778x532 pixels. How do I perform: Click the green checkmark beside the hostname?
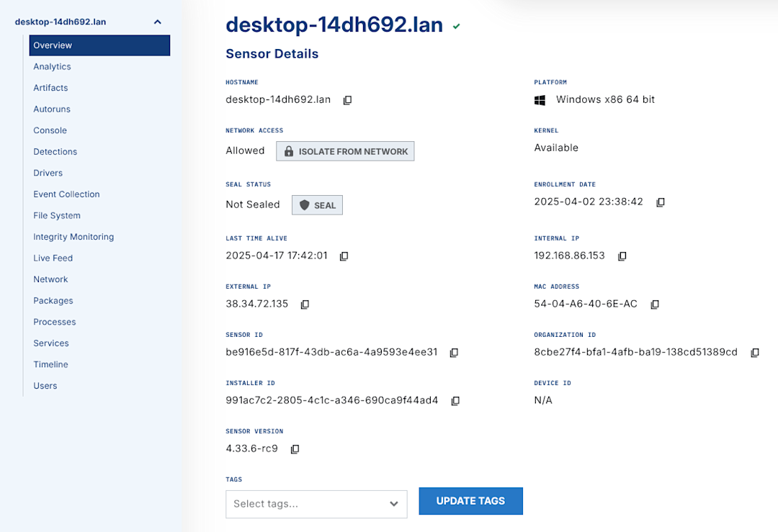tap(456, 25)
